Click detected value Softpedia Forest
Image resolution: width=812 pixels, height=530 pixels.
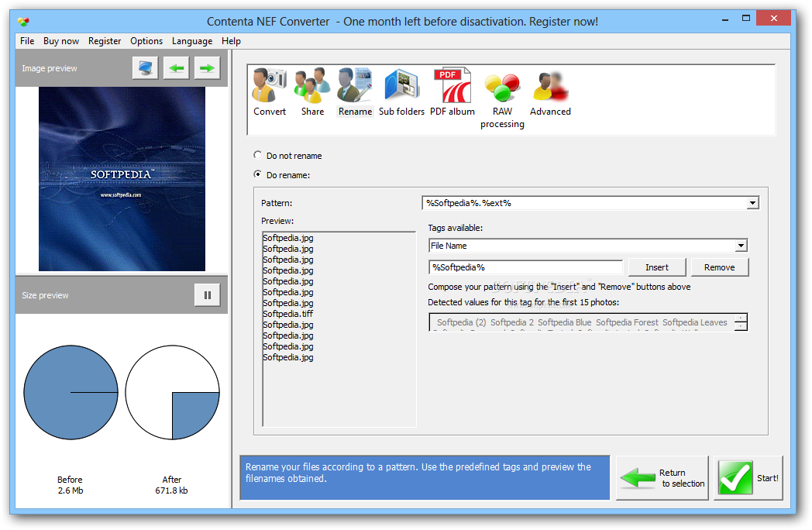(x=627, y=322)
